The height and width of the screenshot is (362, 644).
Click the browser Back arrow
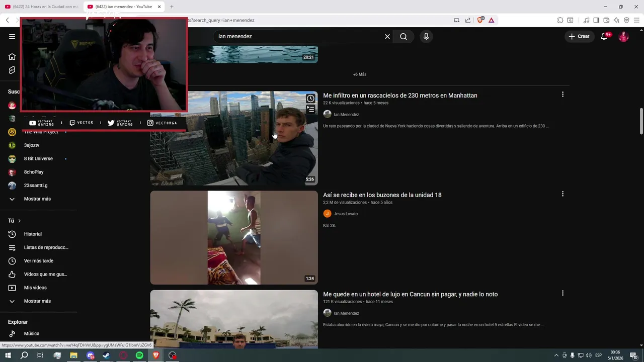[8, 20]
